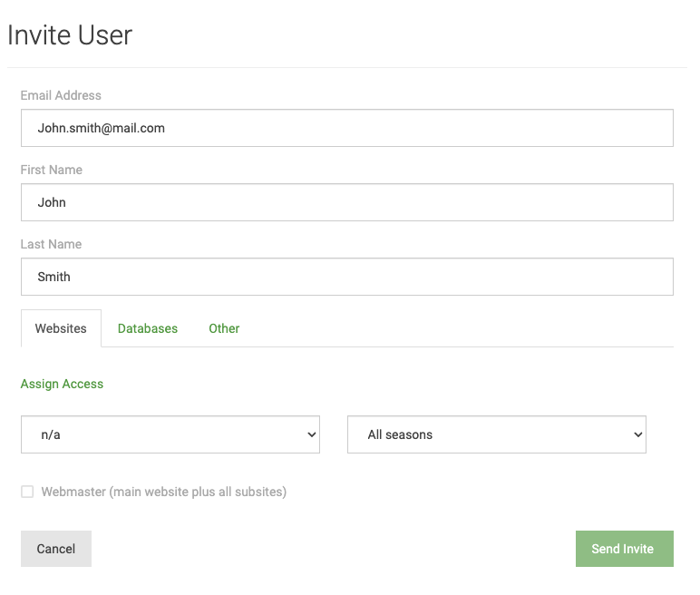Image resolution: width=700 pixels, height=595 pixels.
Task: Go to the Other tab
Action: [x=224, y=328]
